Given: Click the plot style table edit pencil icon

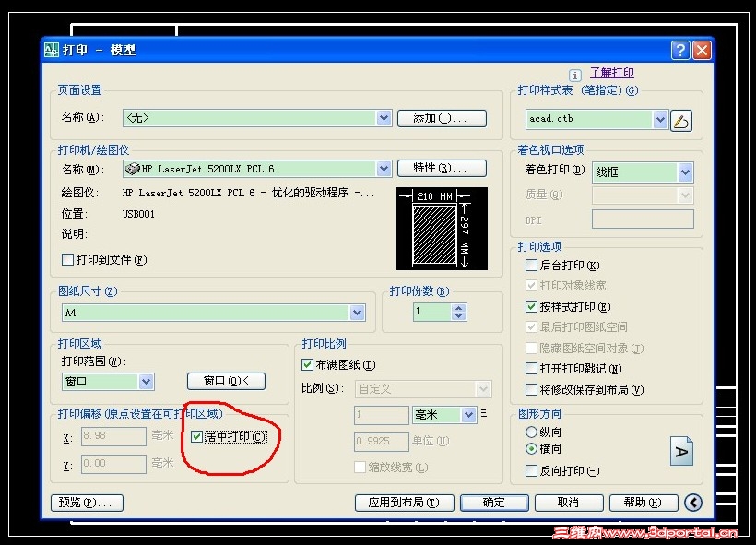Looking at the screenshot, I should 680,121.
